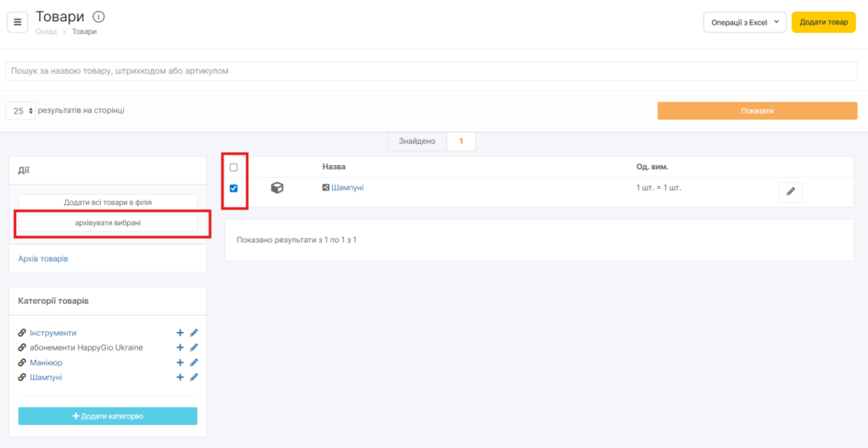The image size is (868, 448).
Task: Click the Додати категорію button
Action: tap(108, 416)
